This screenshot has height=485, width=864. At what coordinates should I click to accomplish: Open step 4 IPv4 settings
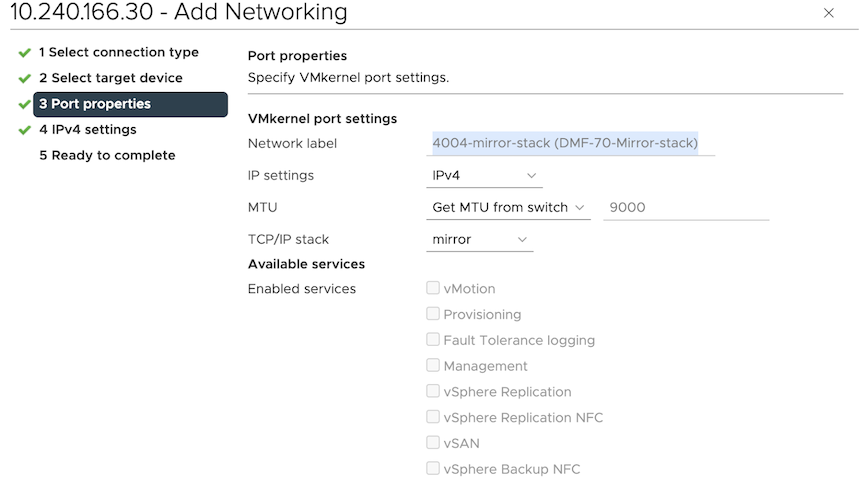[x=88, y=130]
